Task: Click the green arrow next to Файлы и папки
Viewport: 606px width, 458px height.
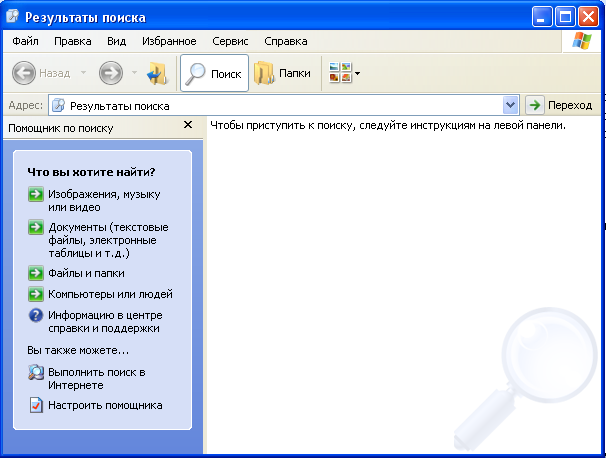Action: click(36, 273)
